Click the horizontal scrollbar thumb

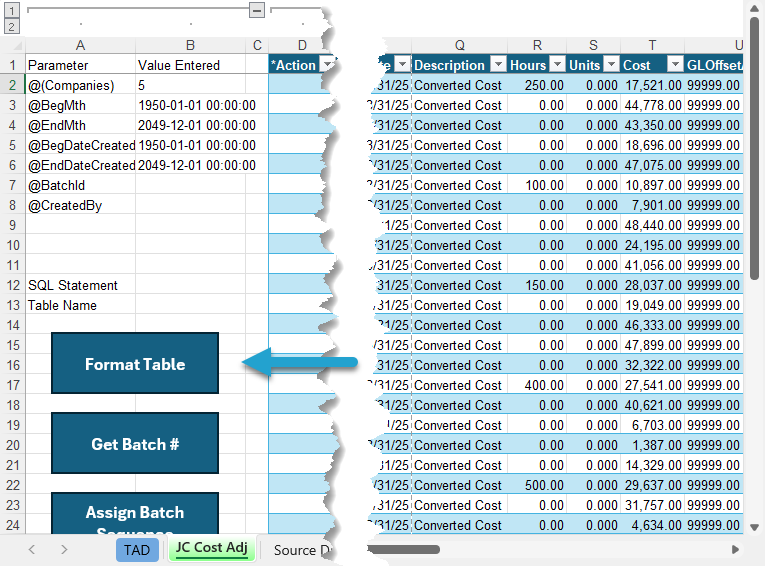404,550
